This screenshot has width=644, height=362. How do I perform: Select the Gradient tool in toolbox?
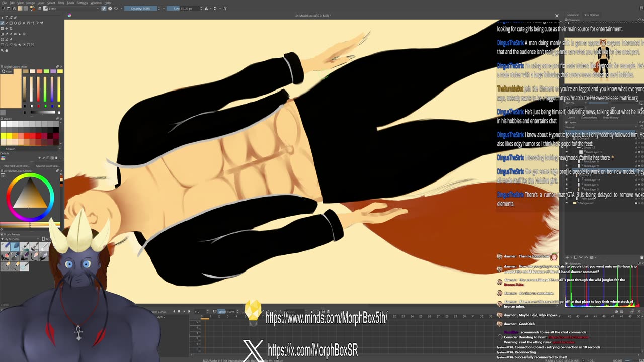(2, 34)
